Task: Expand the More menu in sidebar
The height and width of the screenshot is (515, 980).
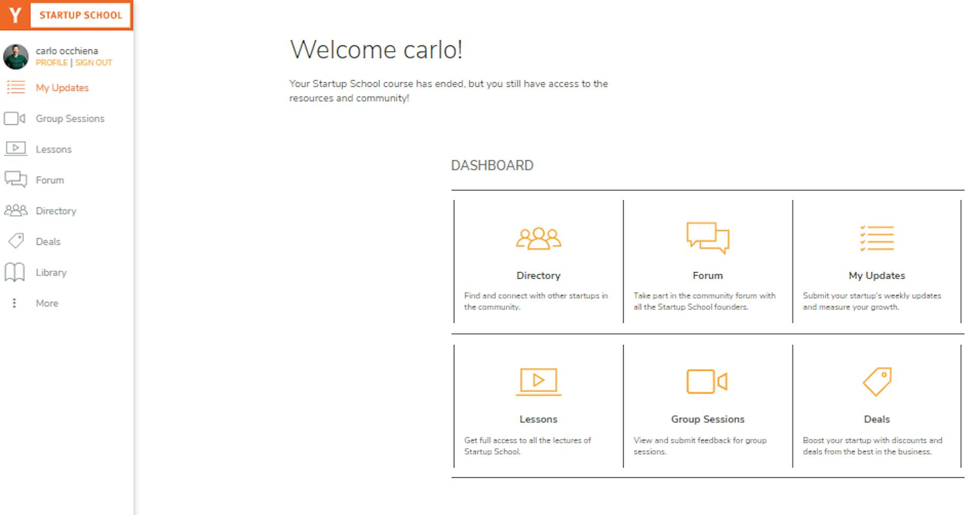Action: tap(36, 303)
